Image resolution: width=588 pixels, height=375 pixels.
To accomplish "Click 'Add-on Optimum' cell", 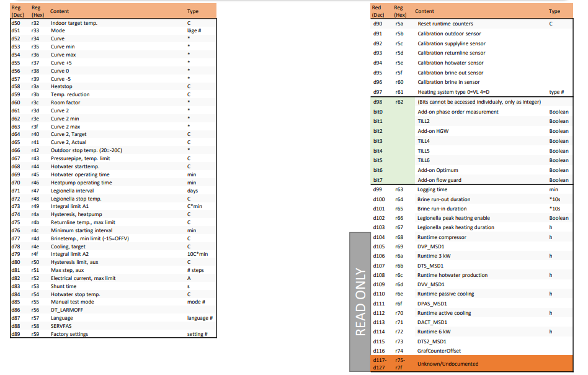I will 438,170.
